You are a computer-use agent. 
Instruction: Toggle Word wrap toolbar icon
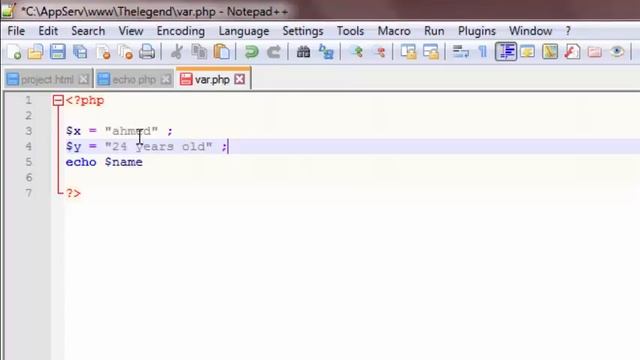pyautogui.click(x=460, y=52)
